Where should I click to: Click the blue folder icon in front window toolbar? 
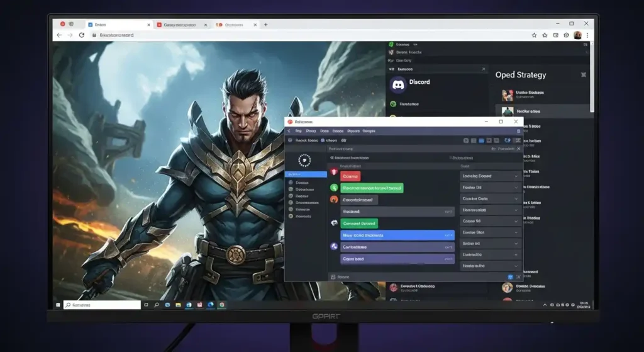point(481,140)
